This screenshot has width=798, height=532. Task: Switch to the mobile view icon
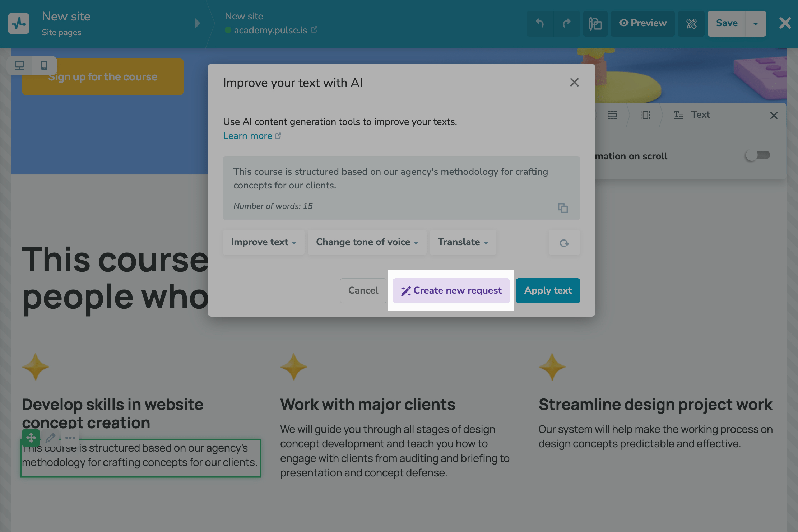44,65
